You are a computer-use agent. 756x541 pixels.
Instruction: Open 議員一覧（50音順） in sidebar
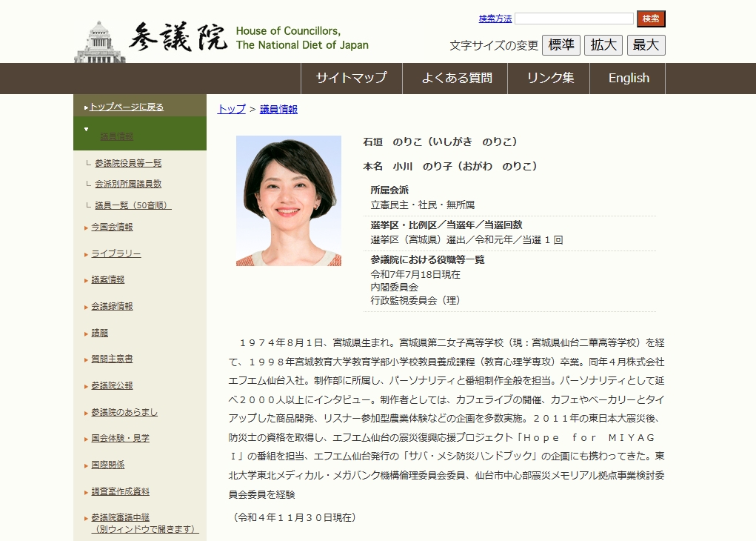click(x=133, y=205)
